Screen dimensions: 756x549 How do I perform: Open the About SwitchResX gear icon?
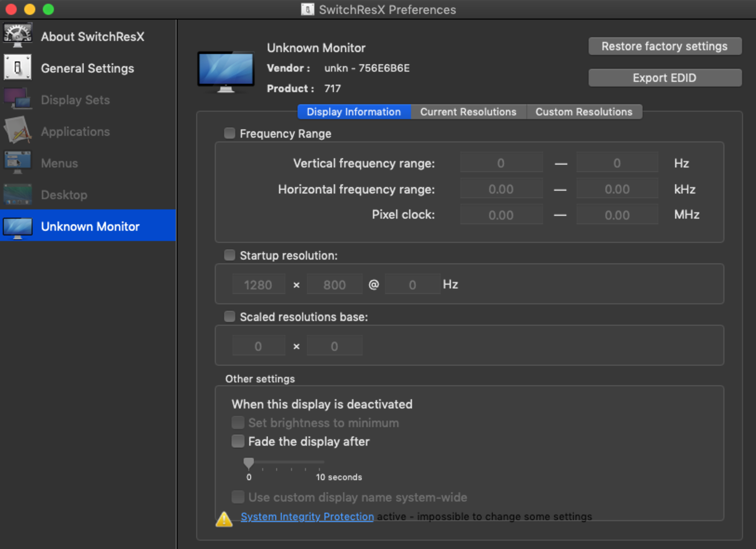coord(18,36)
